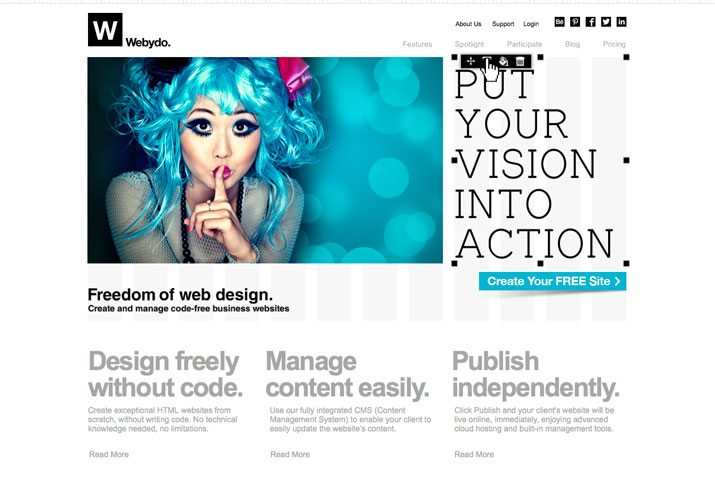715x477 pixels.
Task: Open the Pricing menu item
Action: point(614,44)
